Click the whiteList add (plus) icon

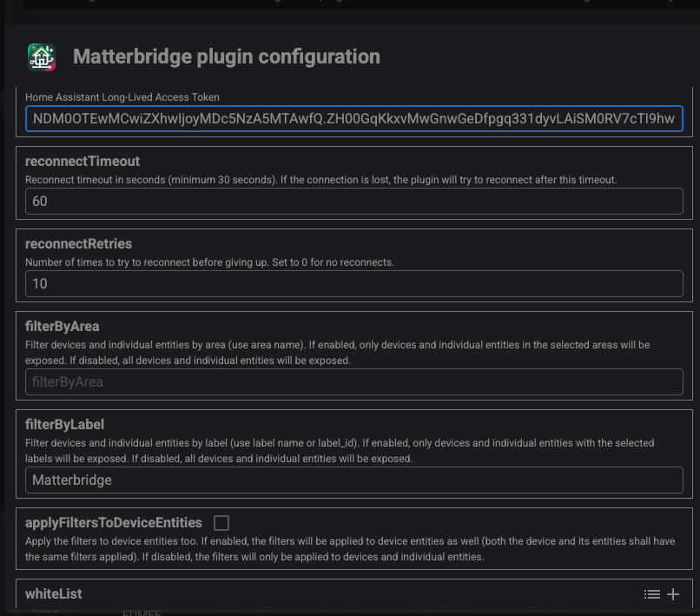pos(673,594)
